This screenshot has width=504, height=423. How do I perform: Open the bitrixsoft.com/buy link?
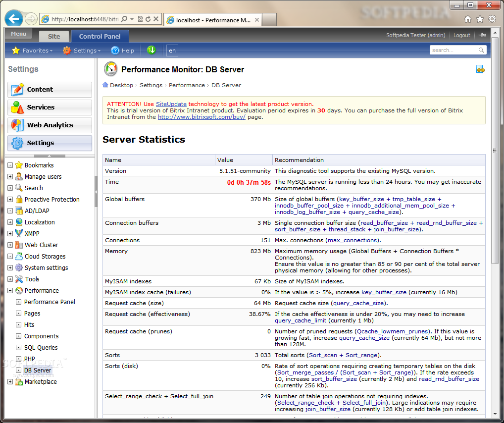[202, 117]
